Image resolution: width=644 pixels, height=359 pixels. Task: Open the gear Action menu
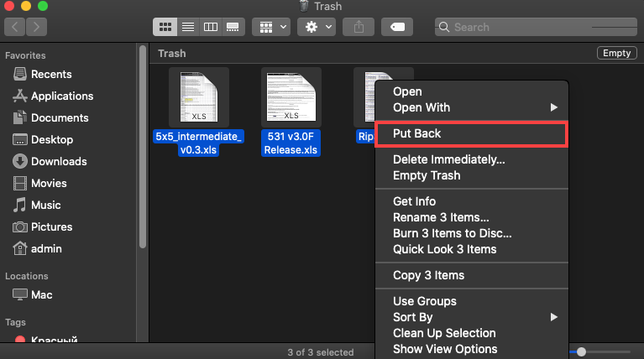pyautogui.click(x=317, y=27)
